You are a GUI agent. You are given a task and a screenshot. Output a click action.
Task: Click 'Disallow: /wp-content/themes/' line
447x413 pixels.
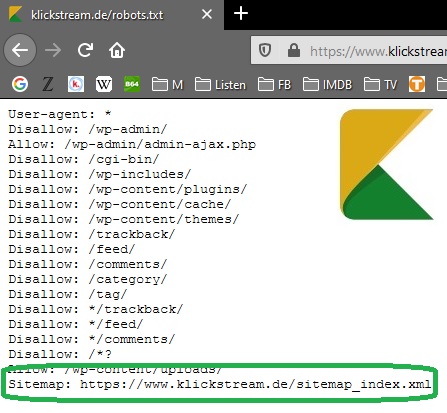(124, 219)
